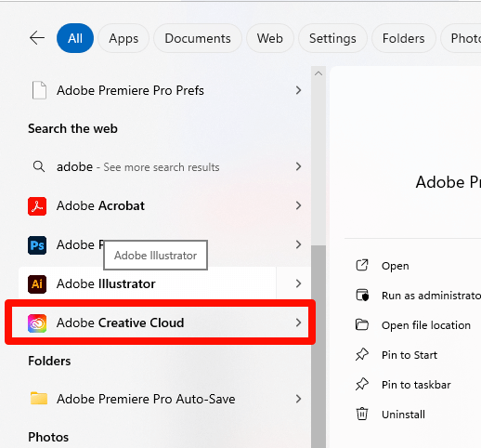Screen dimensions: 481x448
Task: Click the Photoshop Ps app icon
Action: [37, 245]
